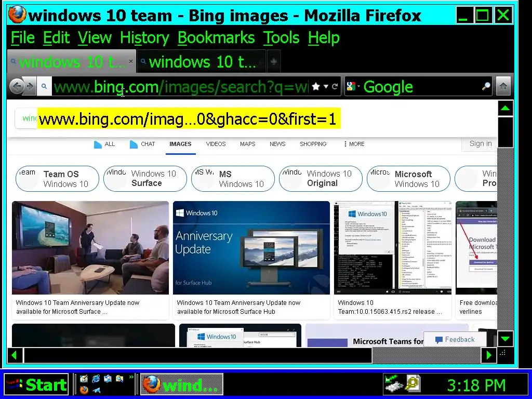Click caption 'Team:10.0.15063.415.rs2 release ...'
The image size is (532, 399).
coord(390,312)
